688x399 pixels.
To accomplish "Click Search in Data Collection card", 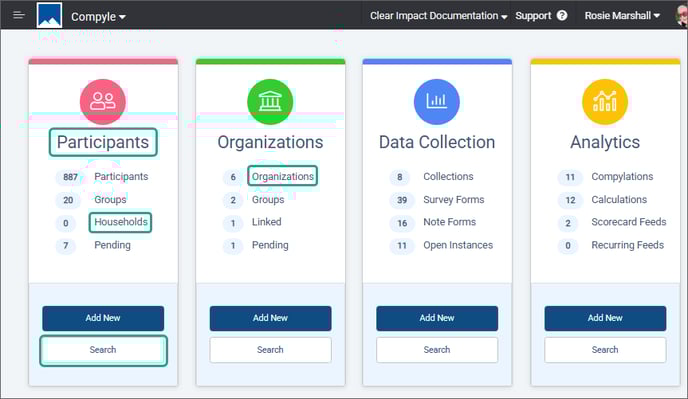I will [437, 350].
